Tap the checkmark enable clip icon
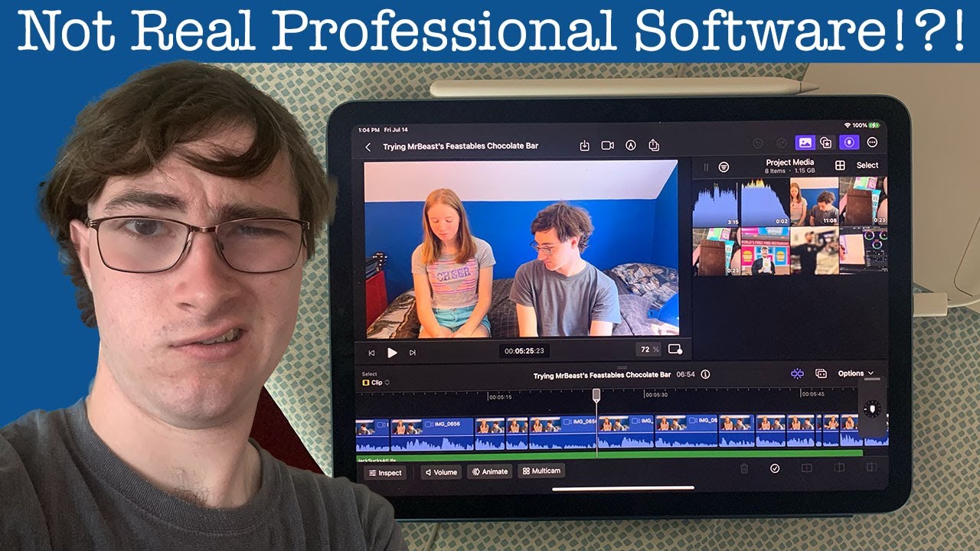Screen dimensions: 980x551 (775, 468)
